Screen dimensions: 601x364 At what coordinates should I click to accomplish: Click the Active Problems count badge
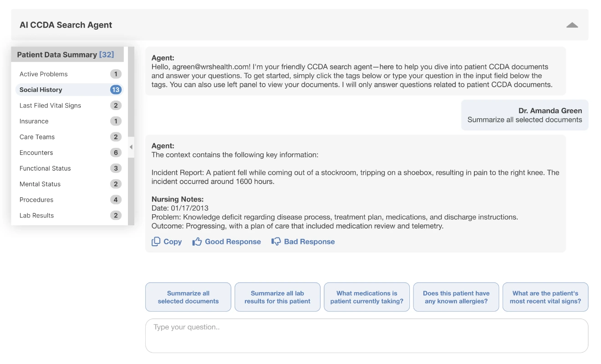coord(115,74)
